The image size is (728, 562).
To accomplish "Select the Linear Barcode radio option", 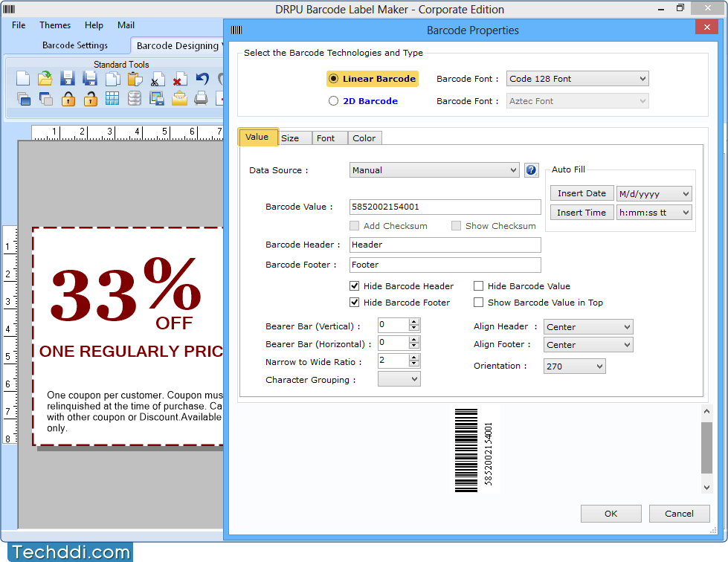I will 372,79.
